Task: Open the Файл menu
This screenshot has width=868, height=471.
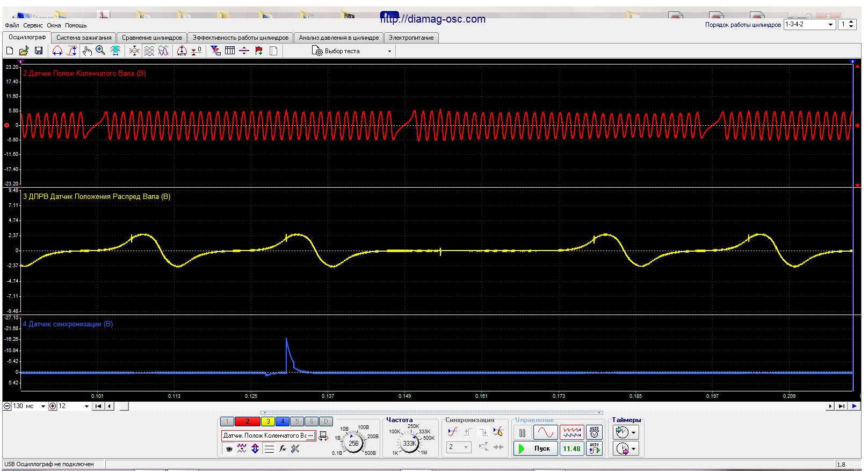Action: point(12,25)
